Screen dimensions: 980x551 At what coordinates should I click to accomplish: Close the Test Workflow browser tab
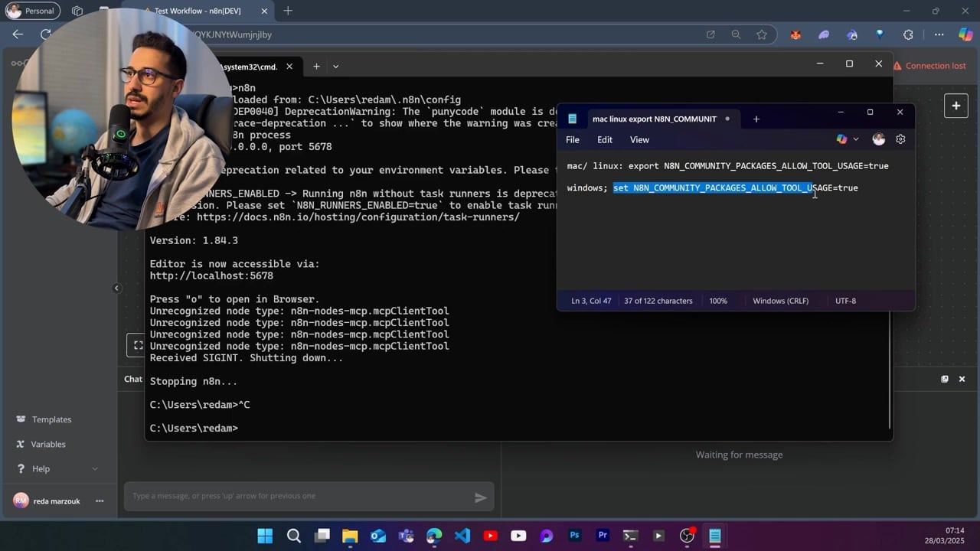pos(263,11)
